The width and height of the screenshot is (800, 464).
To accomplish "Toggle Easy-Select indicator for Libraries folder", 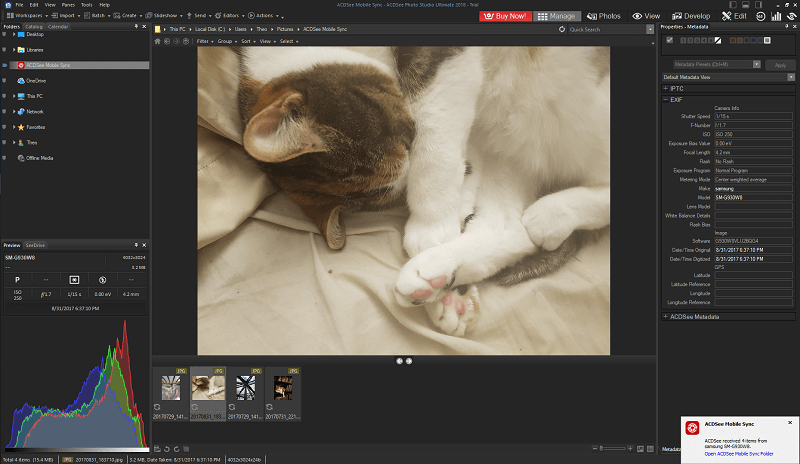I will 4,49.
